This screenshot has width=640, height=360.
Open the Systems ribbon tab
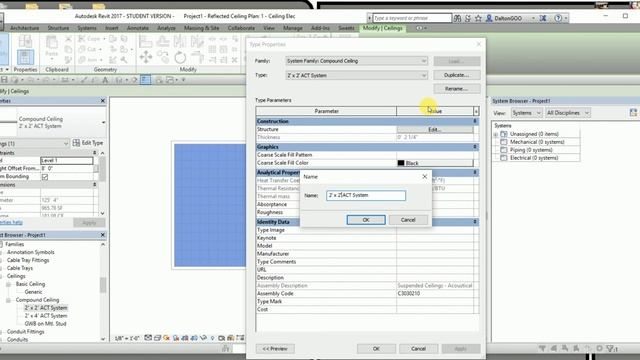coord(87,28)
